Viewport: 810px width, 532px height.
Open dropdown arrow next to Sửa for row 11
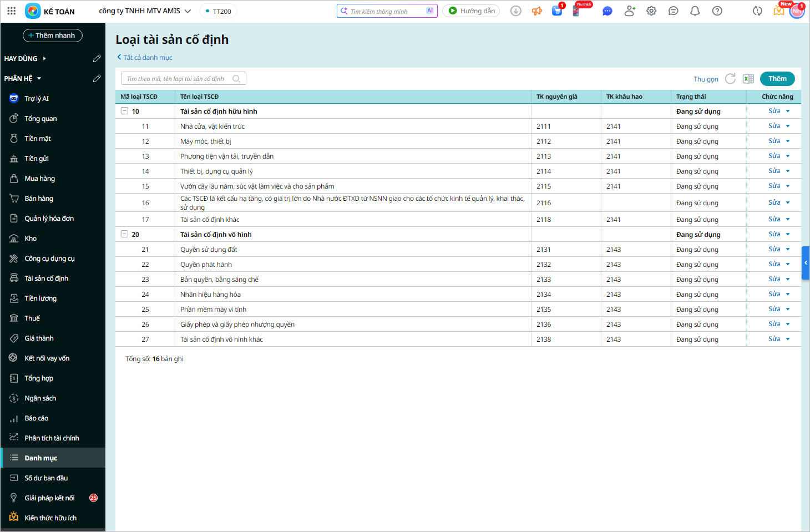(x=788, y=126)
